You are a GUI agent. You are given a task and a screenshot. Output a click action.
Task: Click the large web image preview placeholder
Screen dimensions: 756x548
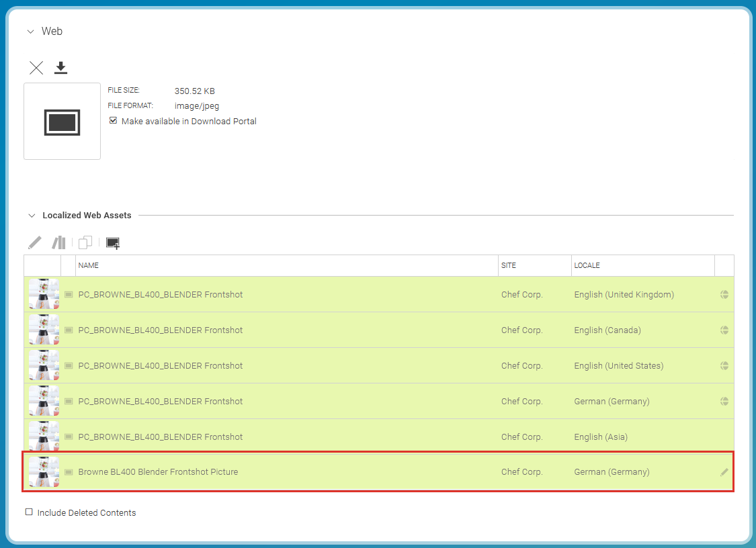tap(62, 122)
